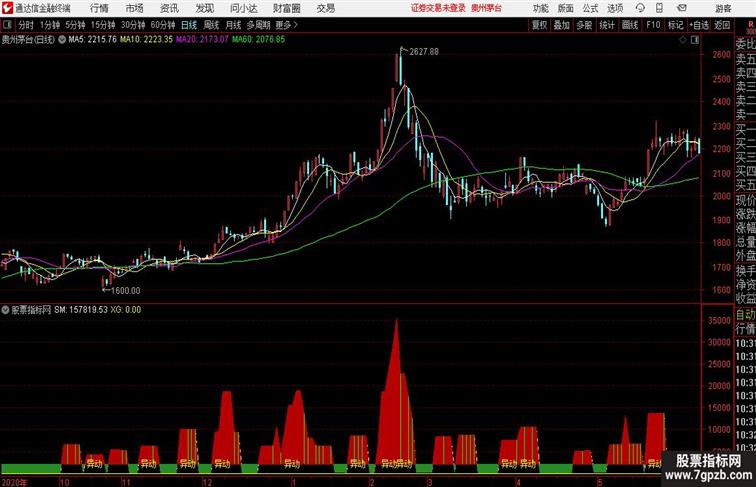This screenshot has width=756, height=487.
Task: Click the 游客 guest account label
Action: point(723,8)
